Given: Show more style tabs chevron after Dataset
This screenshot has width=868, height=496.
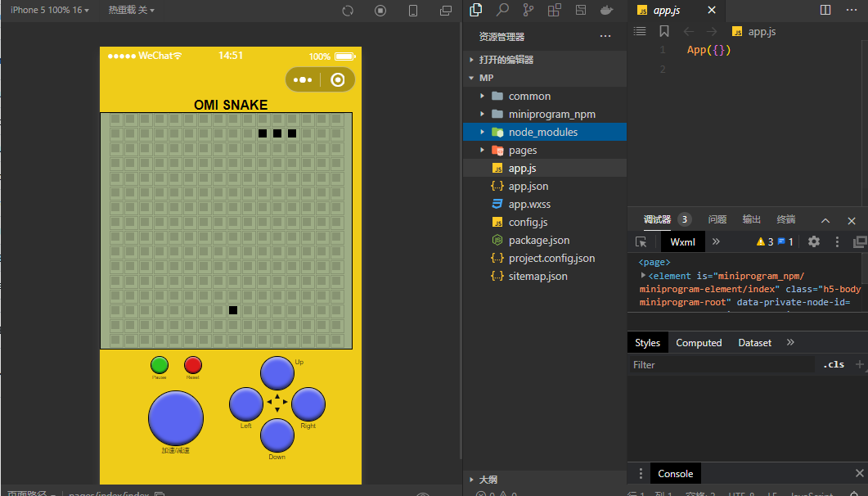Looking at the screenshot, I should pos(790,342).
